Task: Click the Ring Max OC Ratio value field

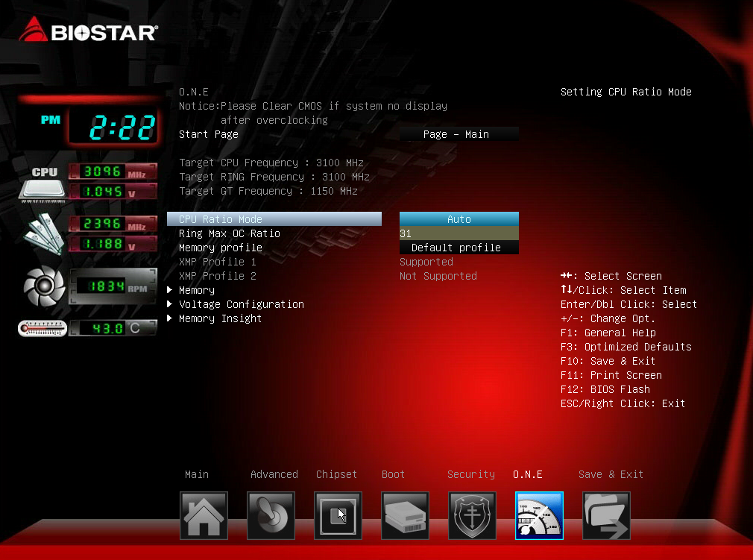Action: [x=459, y=233]
